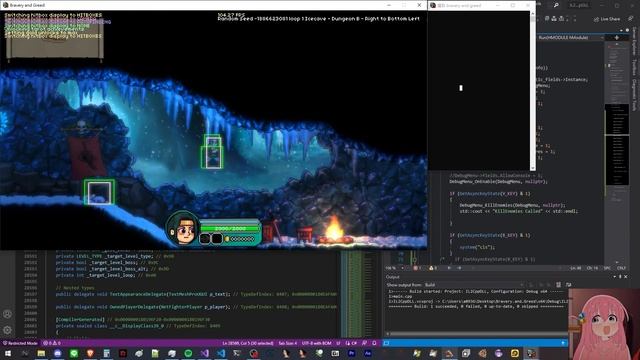Image resolution: width=640 pixels, height=360 pixels.
Task: Click the Output panel title
Action: click(393, 277)
